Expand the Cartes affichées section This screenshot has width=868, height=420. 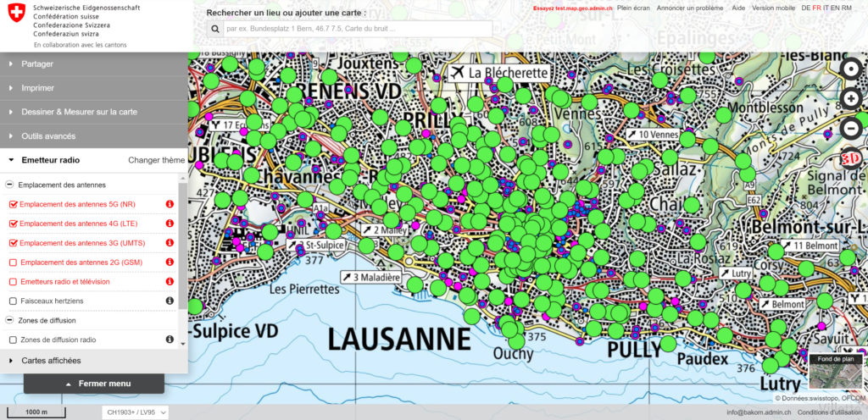point(94,361)
